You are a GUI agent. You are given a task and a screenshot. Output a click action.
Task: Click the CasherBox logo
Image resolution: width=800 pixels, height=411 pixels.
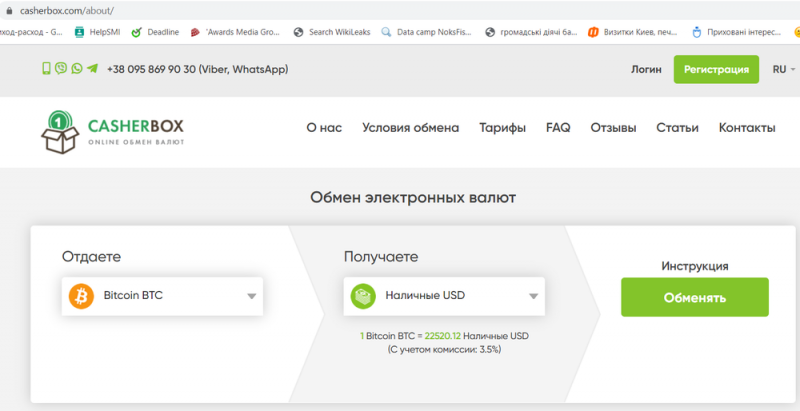(x=113, y=131)
